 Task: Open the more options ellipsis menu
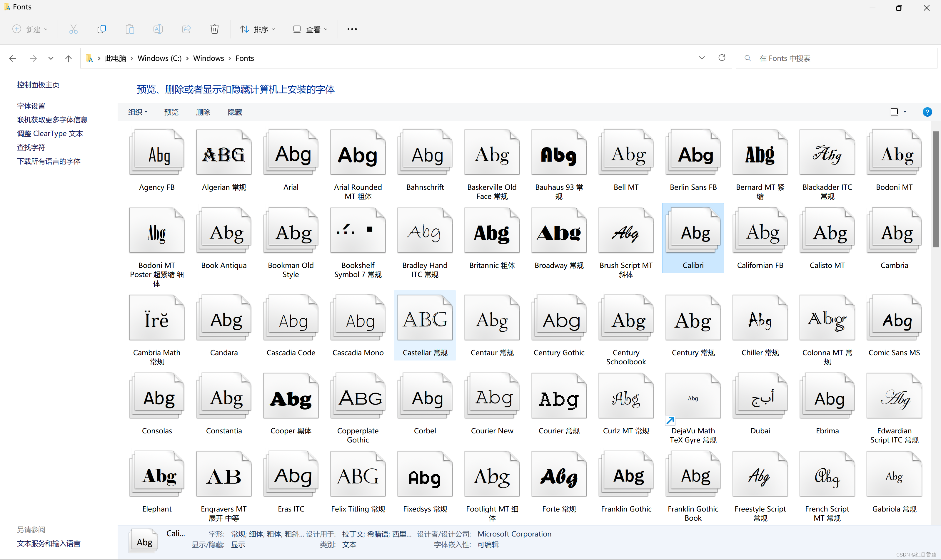point(352,29)
